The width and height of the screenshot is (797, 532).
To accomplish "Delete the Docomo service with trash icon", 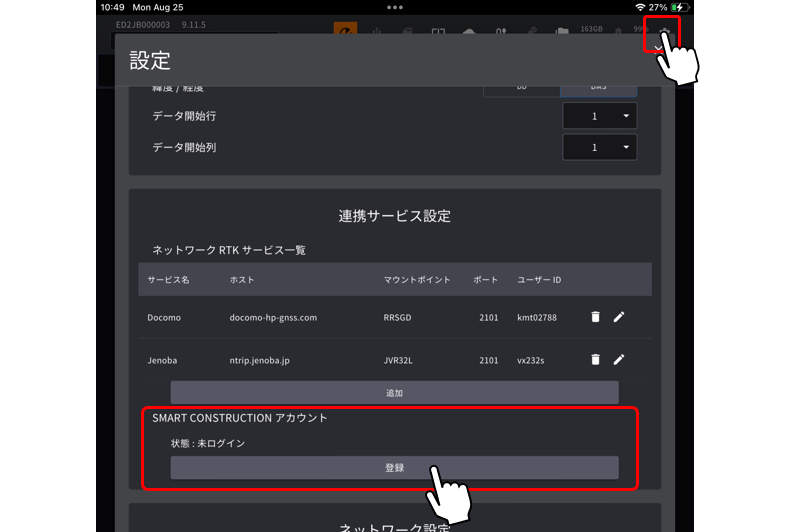I will point(595,317).
